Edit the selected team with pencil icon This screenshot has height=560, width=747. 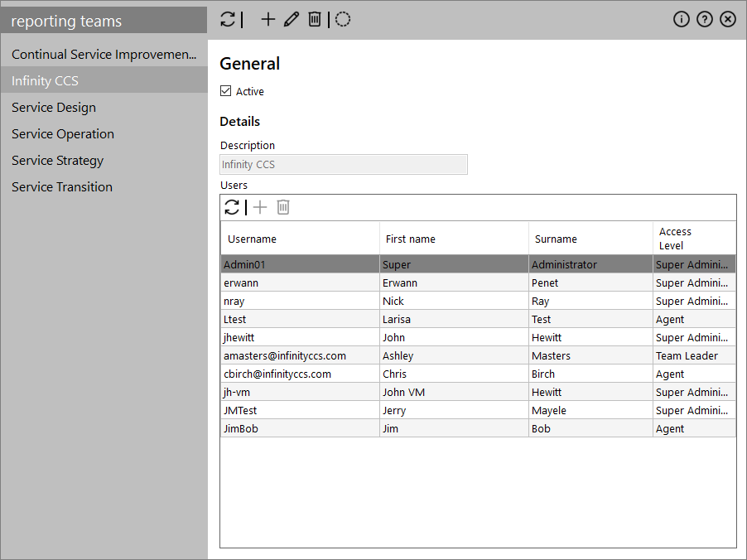tap(291, 20)
